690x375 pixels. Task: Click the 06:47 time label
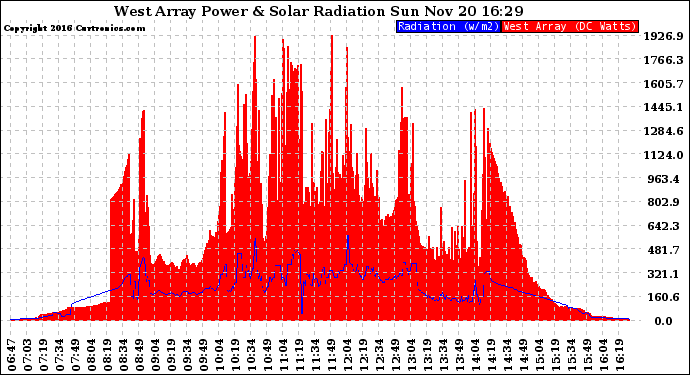click(11, 355)
